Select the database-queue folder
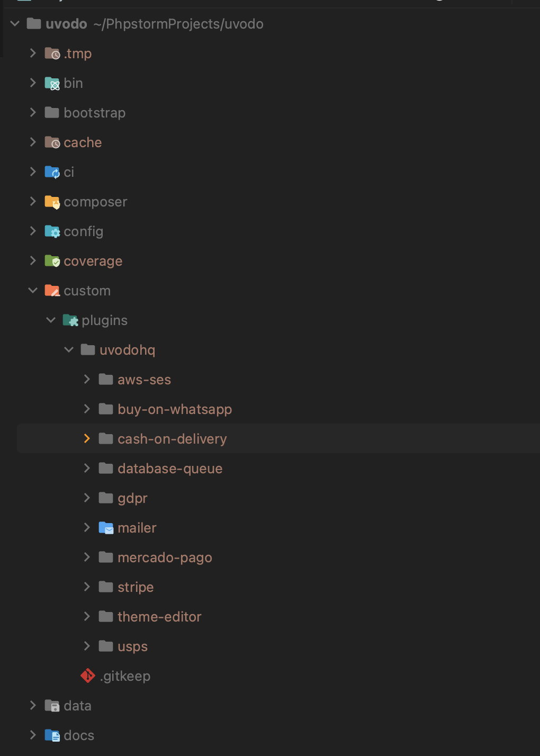This screenshot has width=540, height=756. (170, 469)
